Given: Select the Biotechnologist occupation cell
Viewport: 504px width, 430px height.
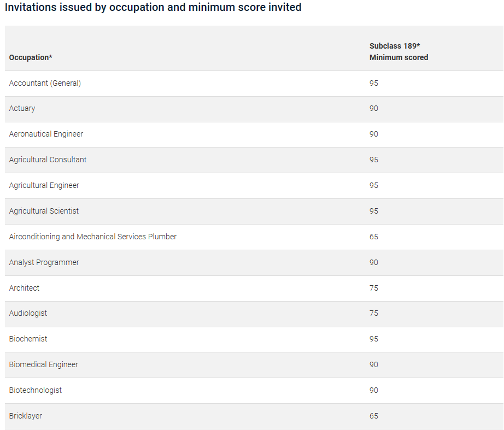Looking at the screenshot, I should (x=36, y=390).
